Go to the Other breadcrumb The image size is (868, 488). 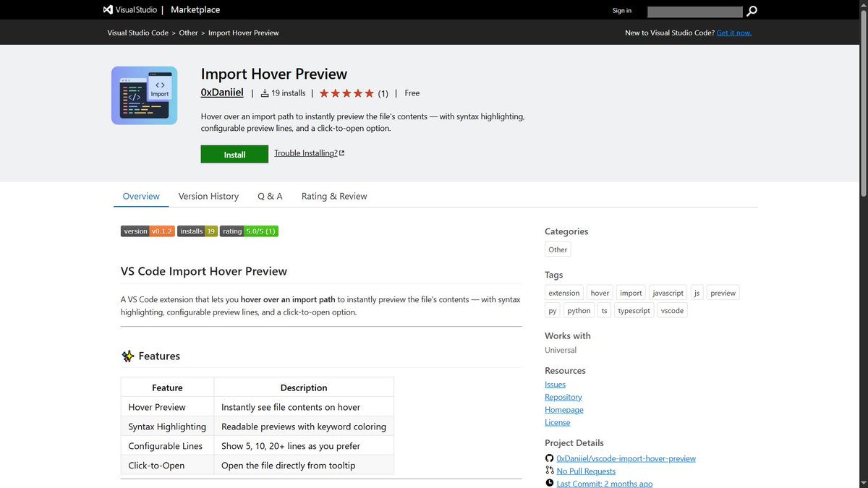tap(189, 33)
